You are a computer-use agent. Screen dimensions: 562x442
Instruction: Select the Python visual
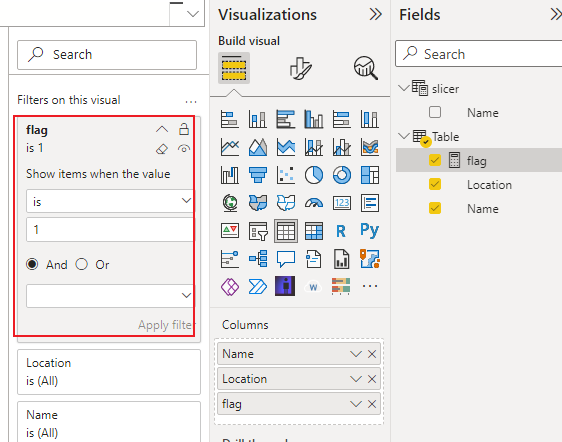(x=370, y=231)
